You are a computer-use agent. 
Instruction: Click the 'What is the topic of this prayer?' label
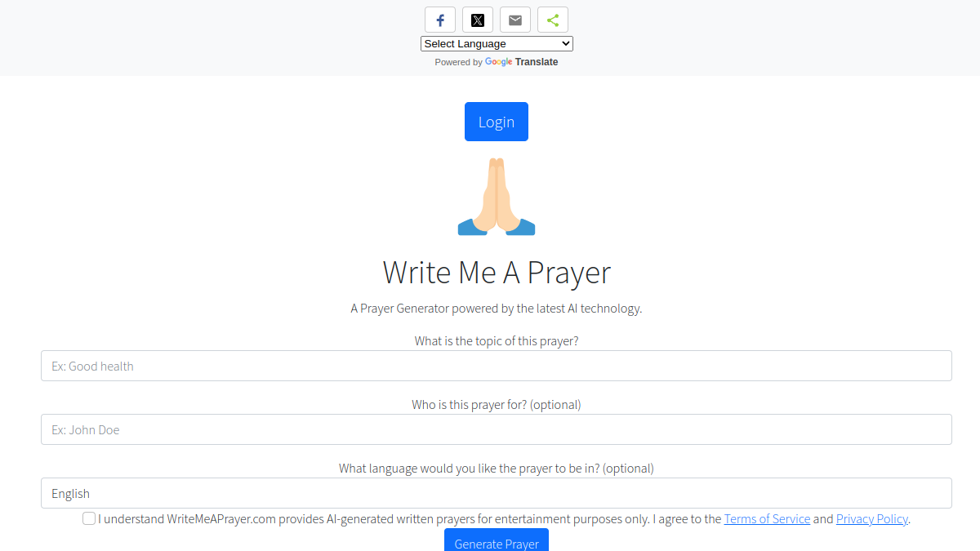[497, 341]
